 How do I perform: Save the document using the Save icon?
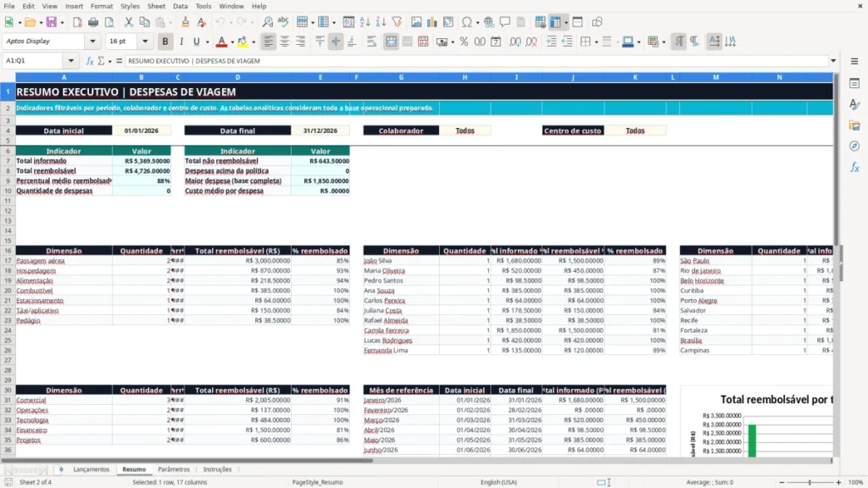(x=52, y=22)
